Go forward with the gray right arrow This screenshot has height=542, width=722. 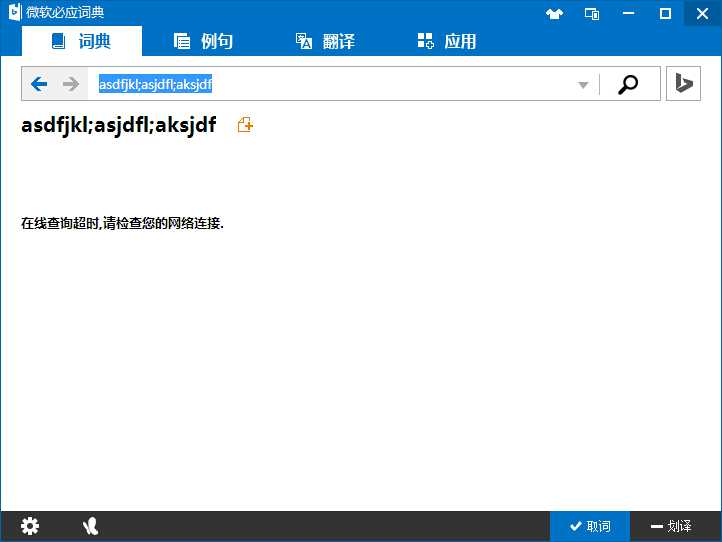pyautogui.click(x=70, y=84)
